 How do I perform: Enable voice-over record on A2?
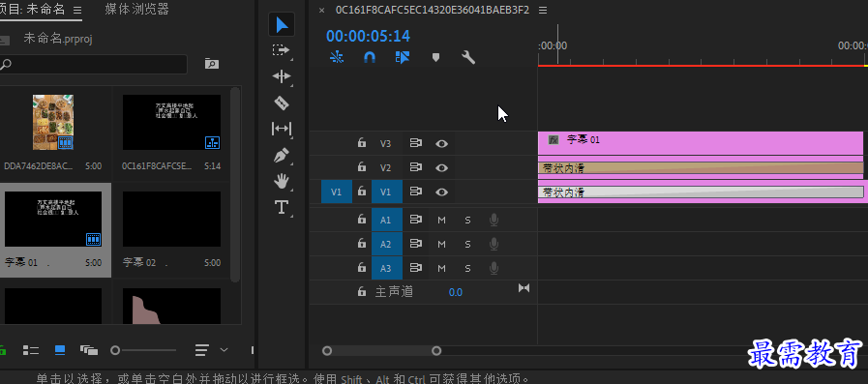pos(494,244)
